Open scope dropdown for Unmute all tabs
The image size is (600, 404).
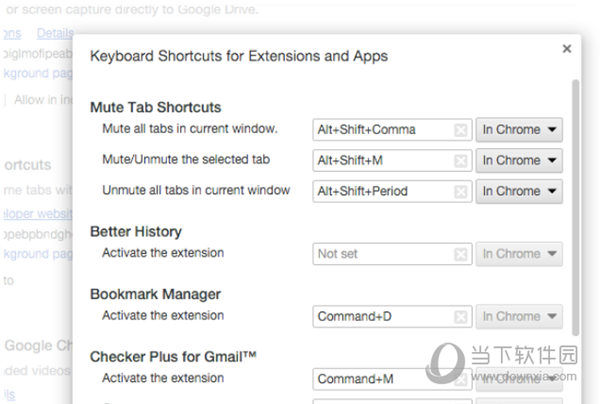(519, 191)
